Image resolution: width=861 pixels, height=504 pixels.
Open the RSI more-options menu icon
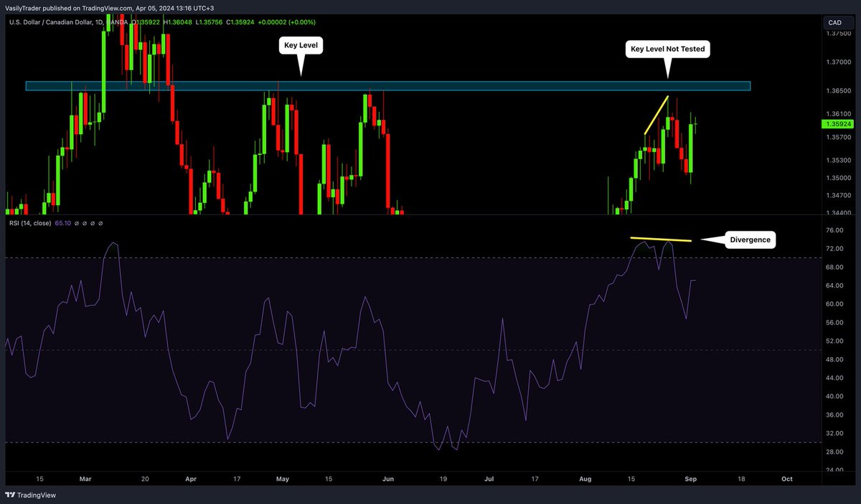[x=101, y=223]
